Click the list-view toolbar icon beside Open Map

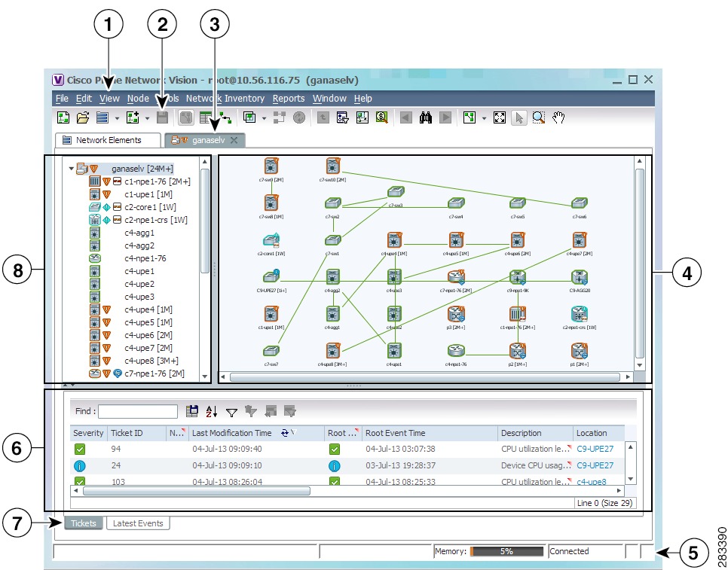pos(102,117)
